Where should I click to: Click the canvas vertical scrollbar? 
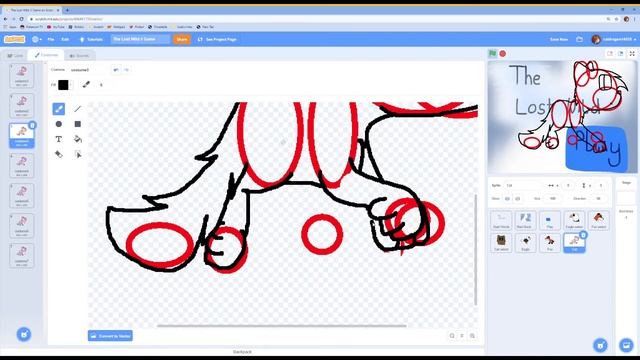click(476, 250)
